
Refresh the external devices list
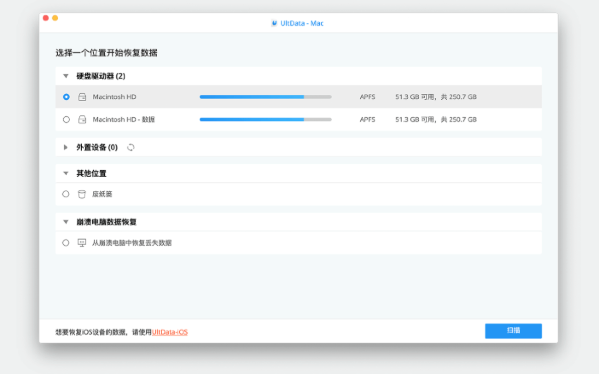pos(131,147)
